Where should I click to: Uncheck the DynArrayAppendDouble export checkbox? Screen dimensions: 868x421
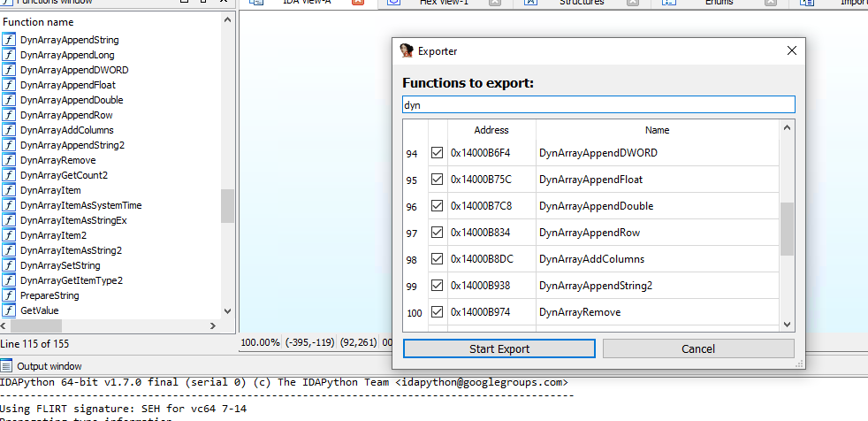(x=438, y=205)
